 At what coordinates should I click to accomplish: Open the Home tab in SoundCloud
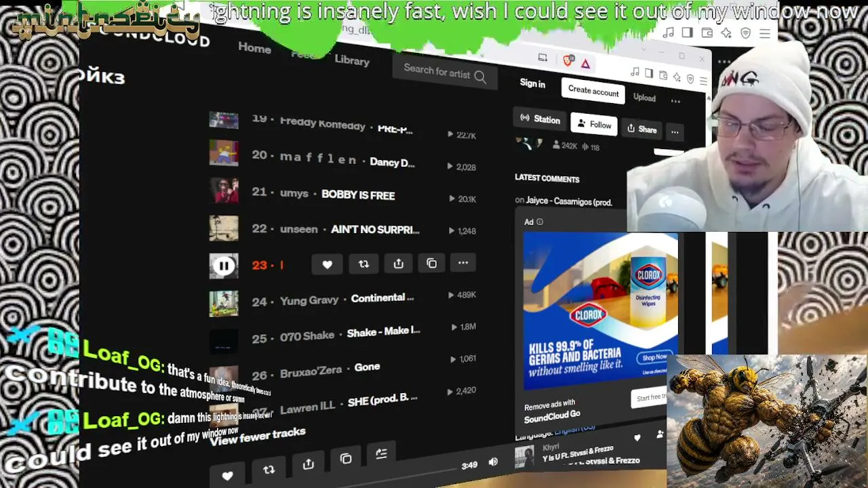tap(254, 47)
